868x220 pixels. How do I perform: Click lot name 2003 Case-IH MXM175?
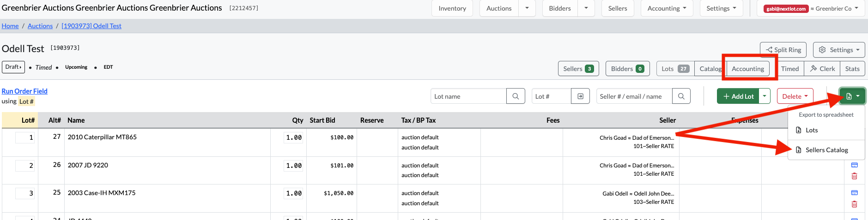click(x=102, y=193)
